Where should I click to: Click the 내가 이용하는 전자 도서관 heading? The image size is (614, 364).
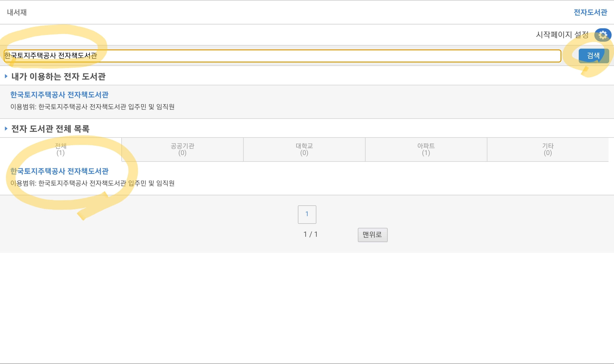[x=59, y=76]
